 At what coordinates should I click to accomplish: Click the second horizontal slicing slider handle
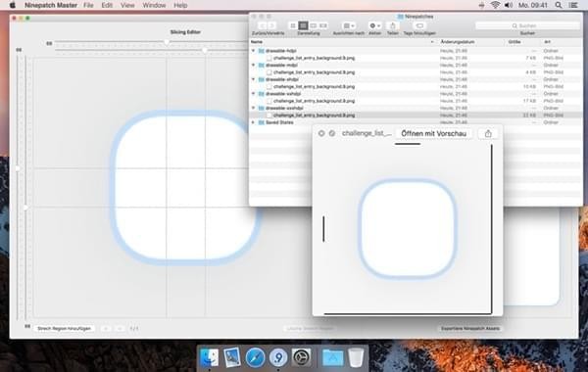205,50
